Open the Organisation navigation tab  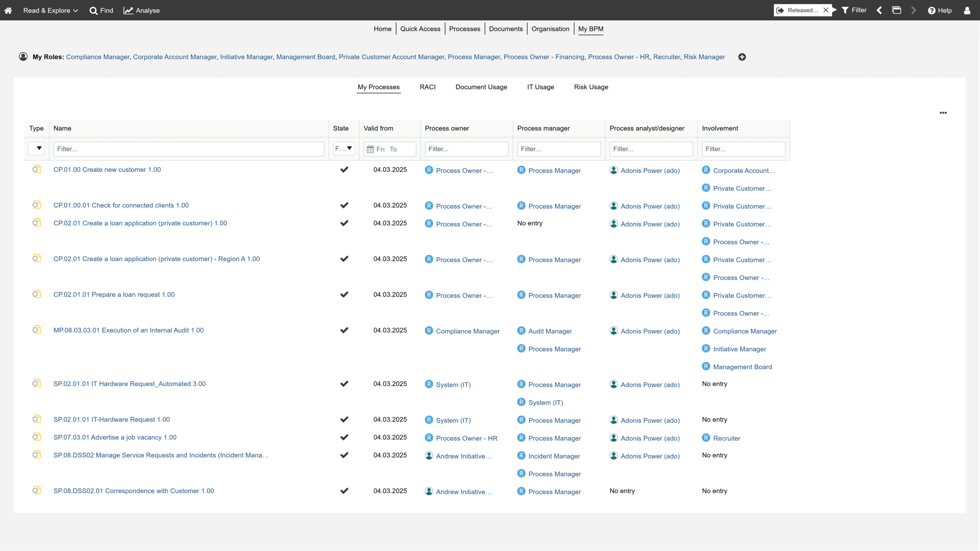pyautogui.click(x=550, y=29)
